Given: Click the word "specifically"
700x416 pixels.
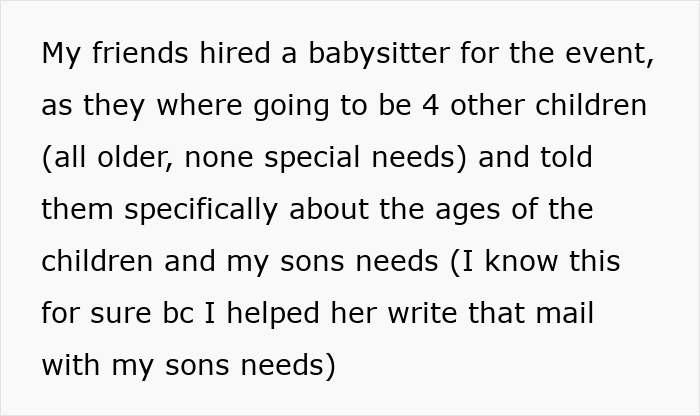Looking at the screenshot, I should coord(201,210).
